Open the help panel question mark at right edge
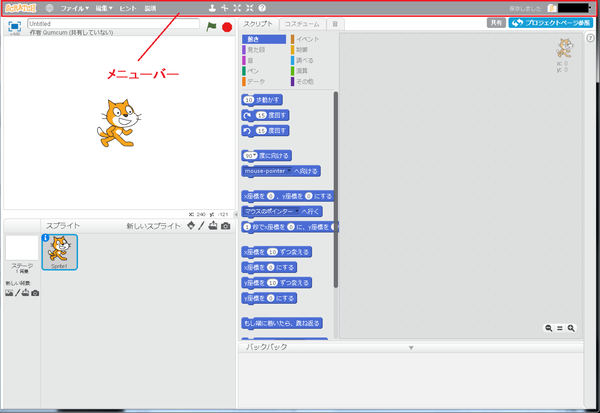 coord(590,38)
